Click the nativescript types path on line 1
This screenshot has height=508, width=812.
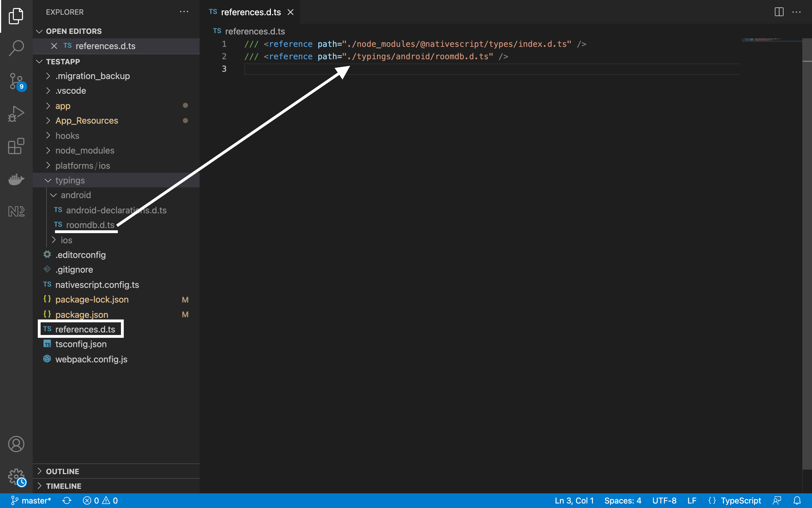point(457,44)
